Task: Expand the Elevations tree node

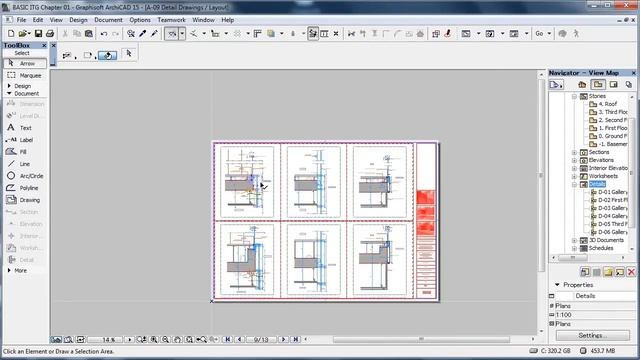Action: 574,160
